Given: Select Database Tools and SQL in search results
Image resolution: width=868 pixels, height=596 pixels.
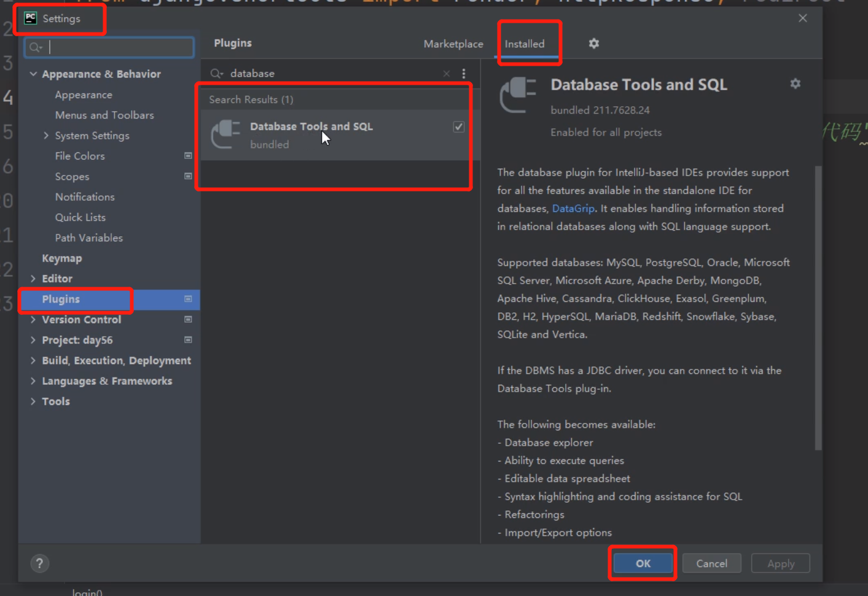Looking at the screenshot, I should pos(340,135).
